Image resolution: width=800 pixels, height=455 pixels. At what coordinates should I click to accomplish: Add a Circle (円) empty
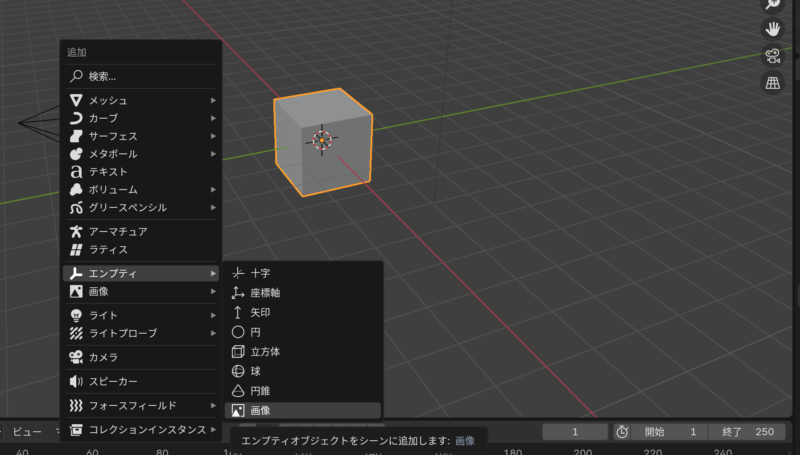pyautogui.click(x=303, y=332)
